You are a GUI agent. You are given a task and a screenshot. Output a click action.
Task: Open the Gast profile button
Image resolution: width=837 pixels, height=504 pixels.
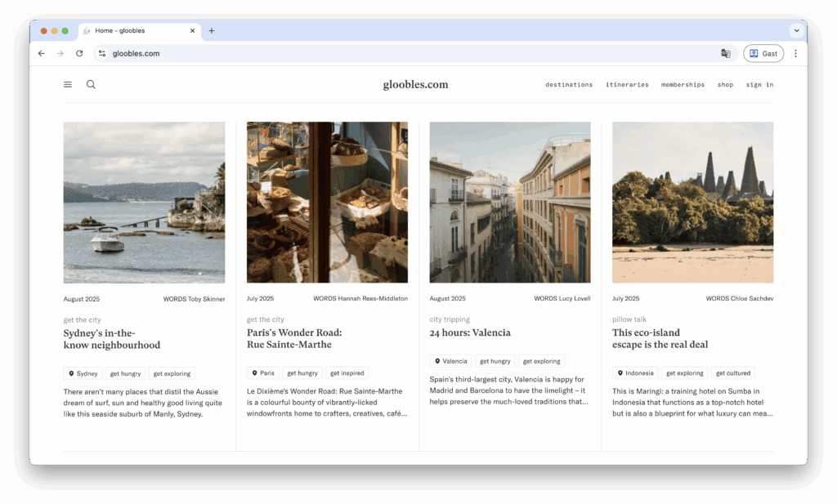click(x=763, y=54)
